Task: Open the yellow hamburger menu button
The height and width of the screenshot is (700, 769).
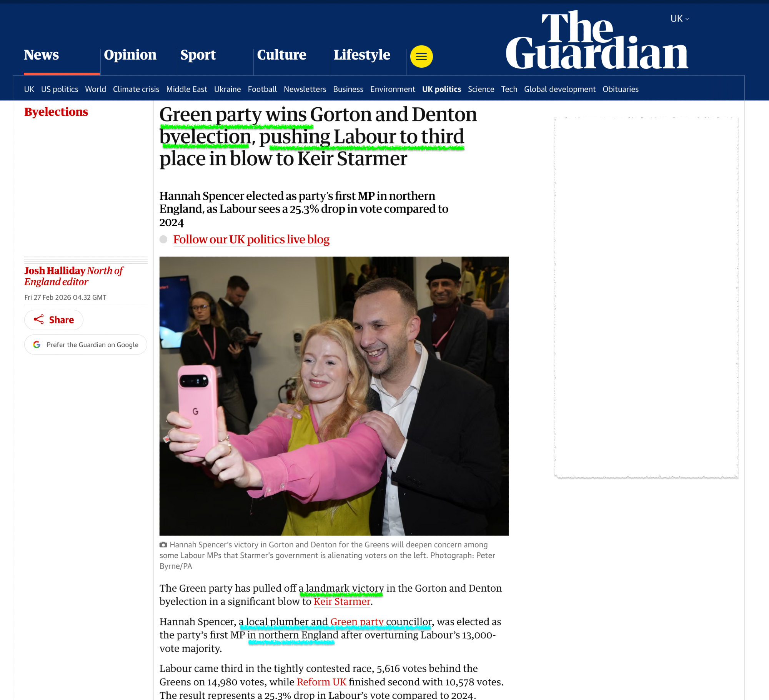Action: [x=421, y=57]
